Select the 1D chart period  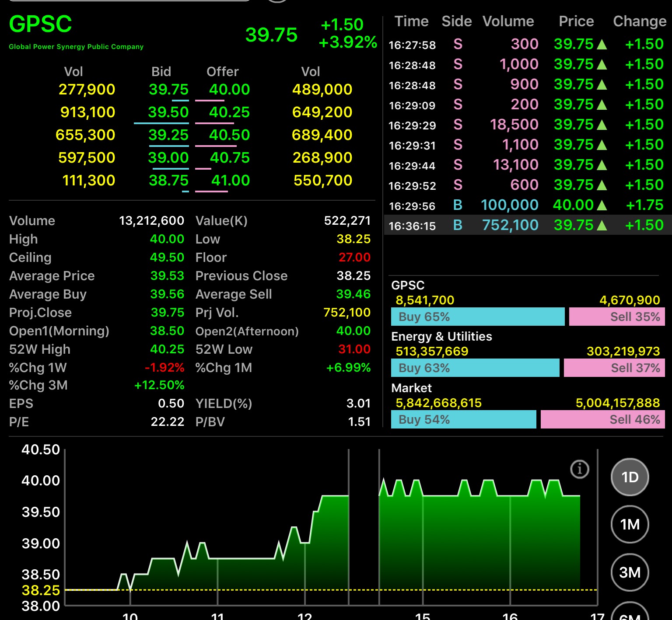(x=630, y=477)
